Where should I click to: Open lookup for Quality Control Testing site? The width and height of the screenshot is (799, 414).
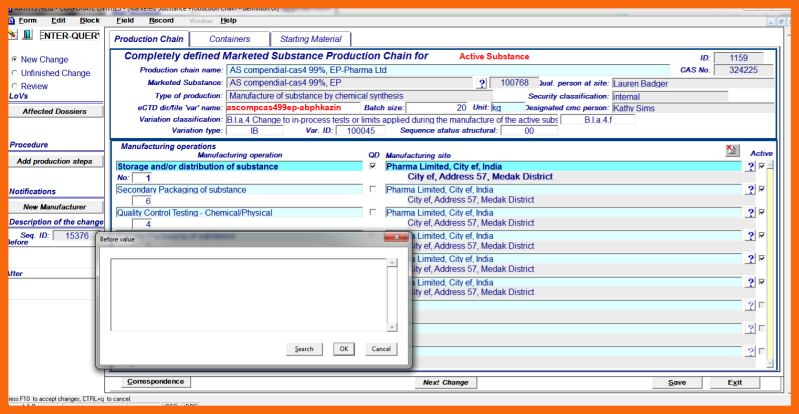[750, 213]
